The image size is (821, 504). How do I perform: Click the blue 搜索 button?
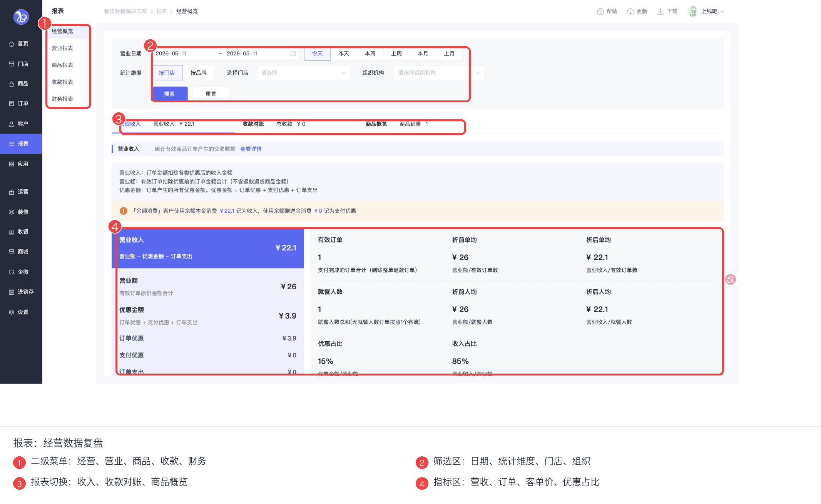(x=169, y=94)
